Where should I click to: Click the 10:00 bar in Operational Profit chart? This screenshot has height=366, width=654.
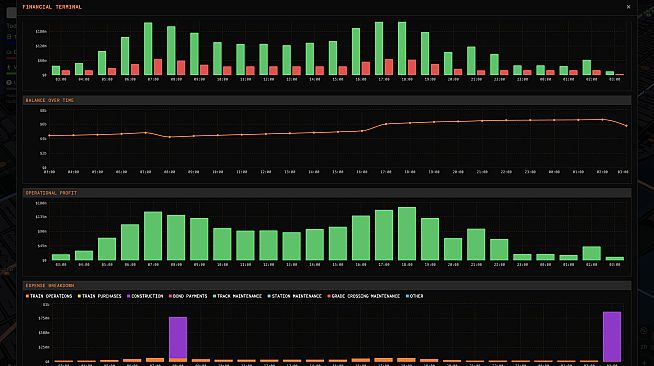click(x=222, y=244)
